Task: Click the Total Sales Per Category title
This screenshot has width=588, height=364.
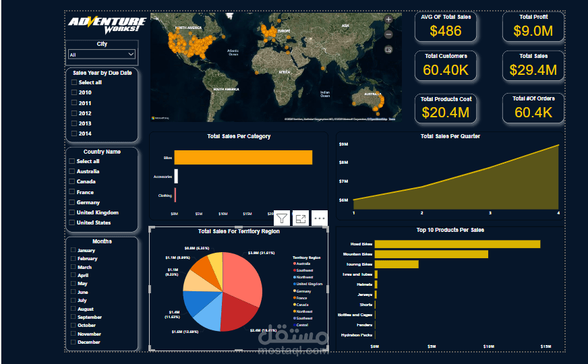Action: coord(239,136)
